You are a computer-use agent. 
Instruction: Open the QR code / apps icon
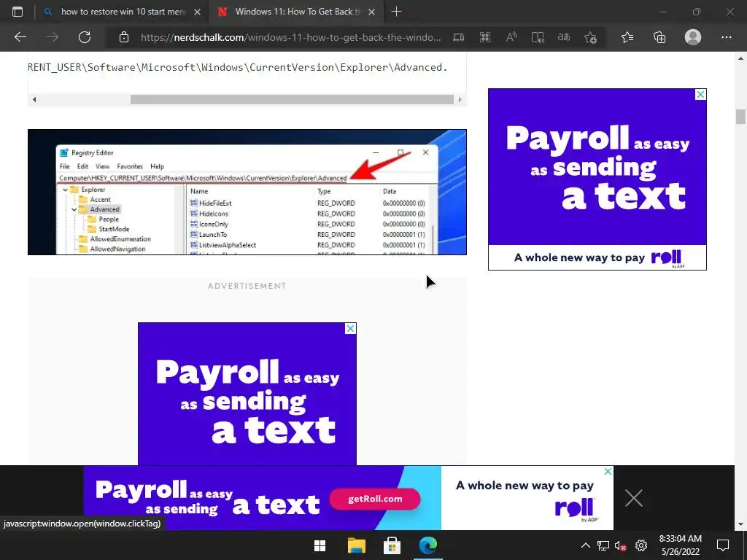(x=485, y=37)
